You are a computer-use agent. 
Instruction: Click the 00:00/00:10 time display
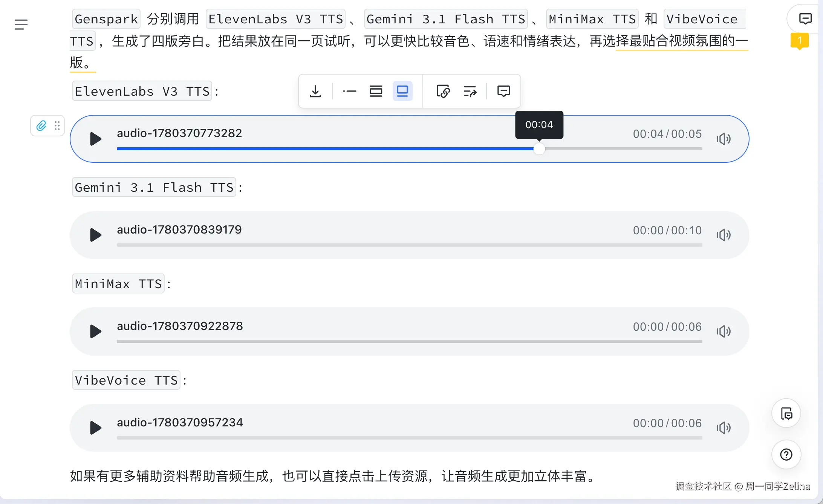667,230
